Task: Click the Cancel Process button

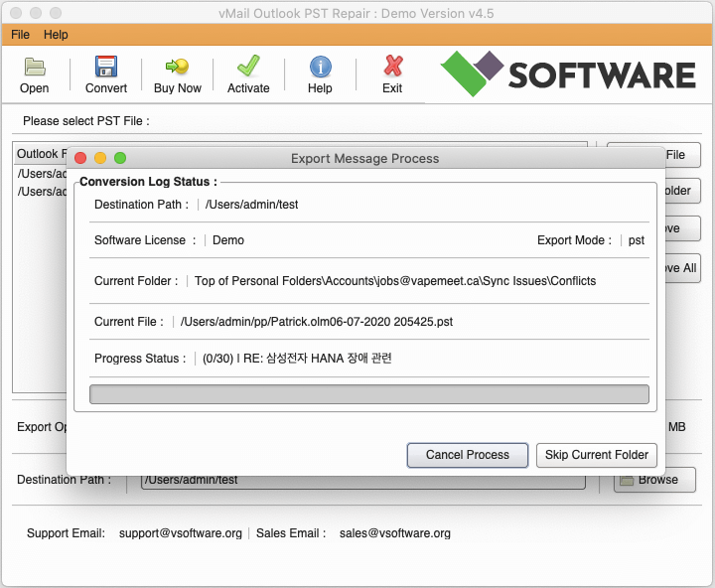Action: pos(468,455)
